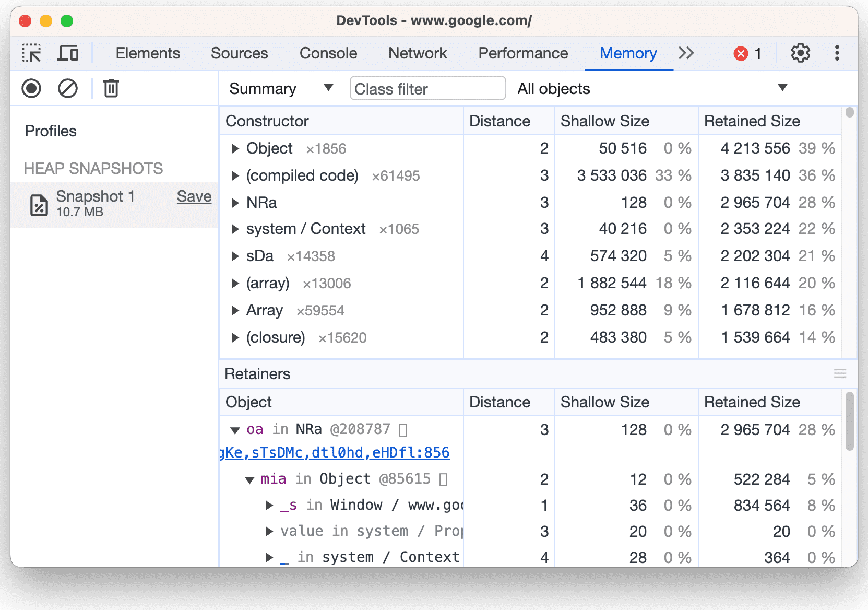Viewport: 868px width, 610px height.
Task: Switch to the Console tab
Action: click(328, 53)
